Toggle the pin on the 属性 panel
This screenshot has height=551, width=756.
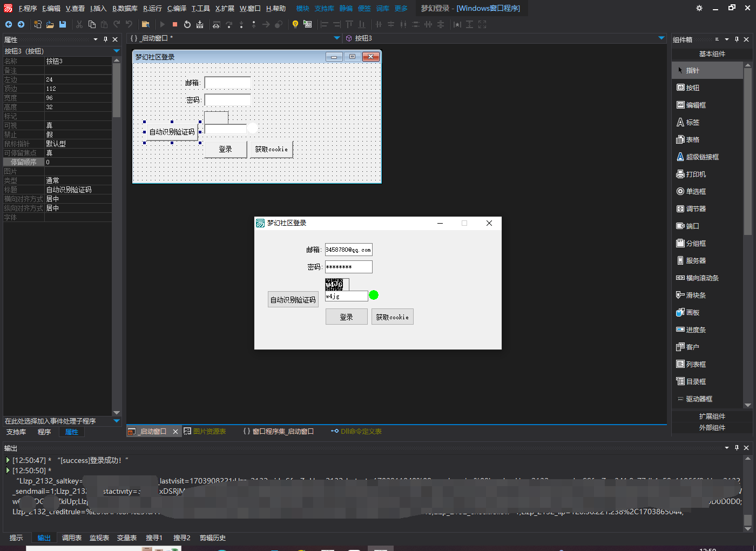[105, 39]
